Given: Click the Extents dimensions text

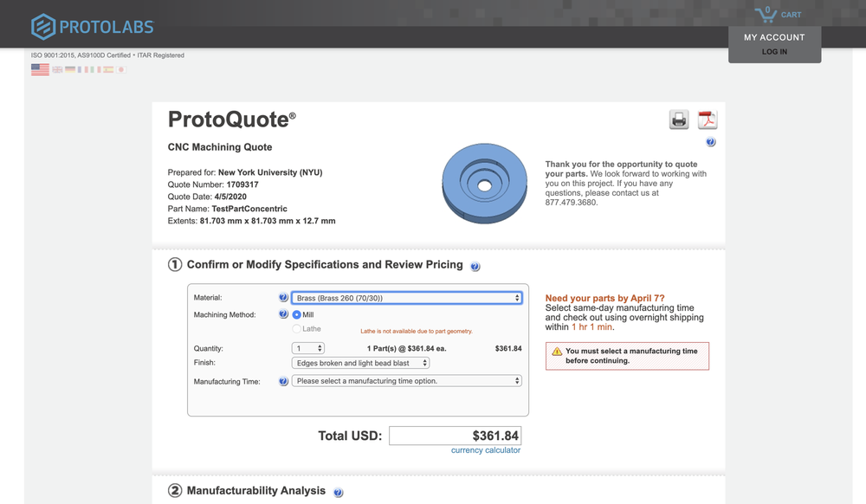Looking at the screenshot, I should click(268, 221).
